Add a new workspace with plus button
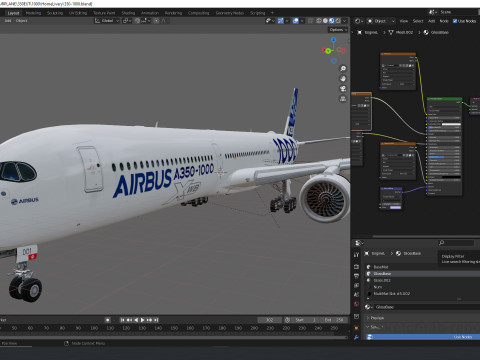480x360 pixels. tap(272, 13)
